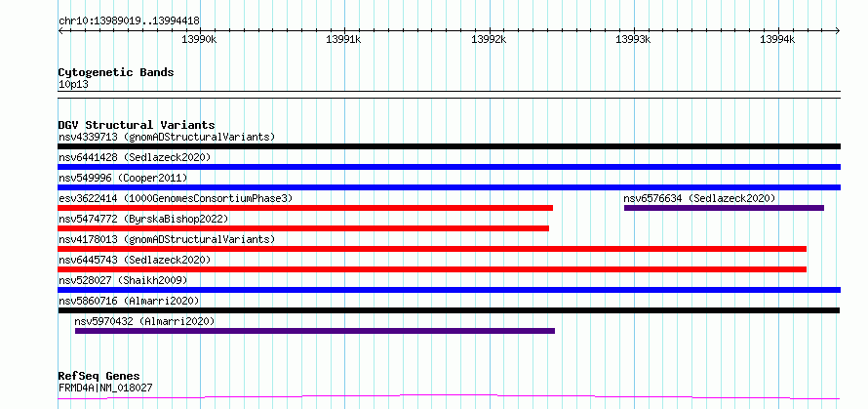Open the DGV Structural Variants track heading
This screenshot has width=868, height=409.
(x=137, y=125)
